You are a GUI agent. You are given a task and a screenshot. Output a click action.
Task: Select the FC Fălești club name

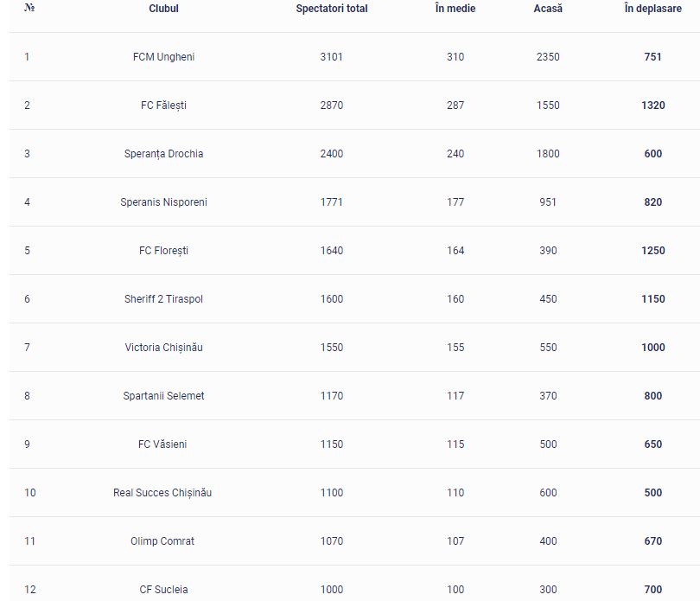click(x=163, y=105)
